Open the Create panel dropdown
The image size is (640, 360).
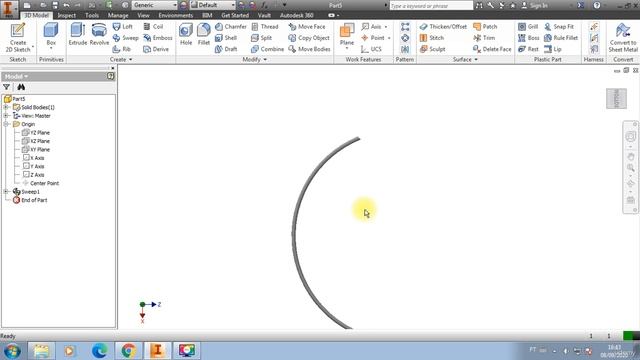pyautogui.click(x=121, y=60)
